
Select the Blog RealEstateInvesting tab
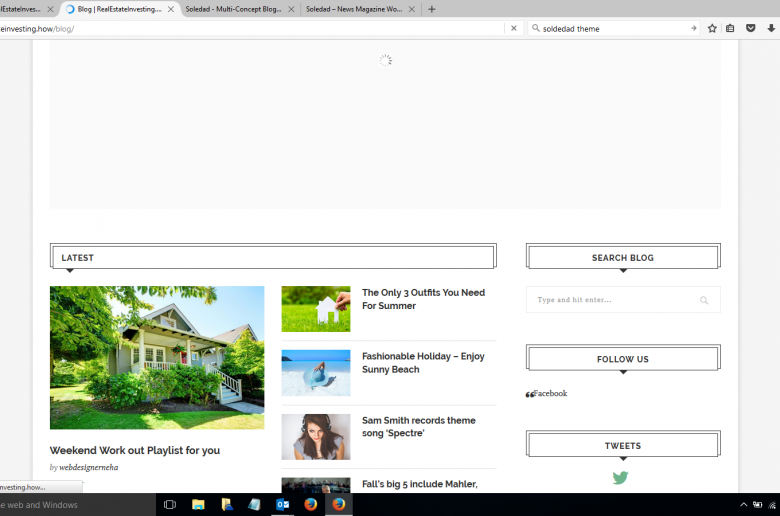(x=119, y=9)
